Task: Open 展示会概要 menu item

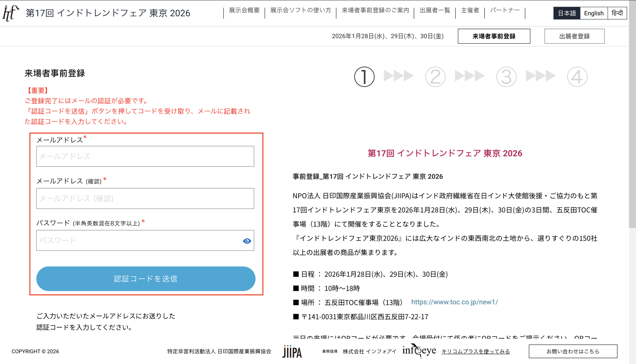Action: pyautogui.click(x=244, y=10)
